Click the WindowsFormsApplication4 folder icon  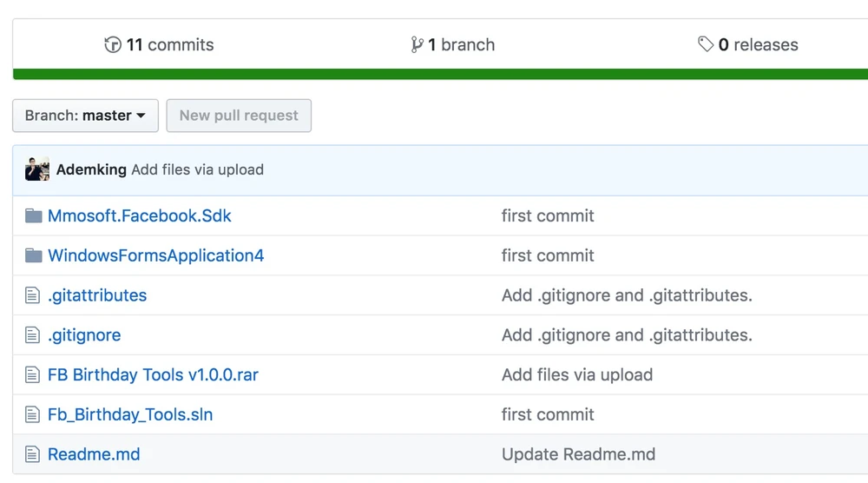click(x=34, y=256)
